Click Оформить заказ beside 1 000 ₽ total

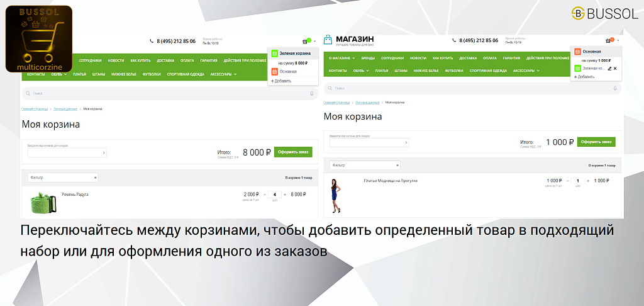coord(596,142)
